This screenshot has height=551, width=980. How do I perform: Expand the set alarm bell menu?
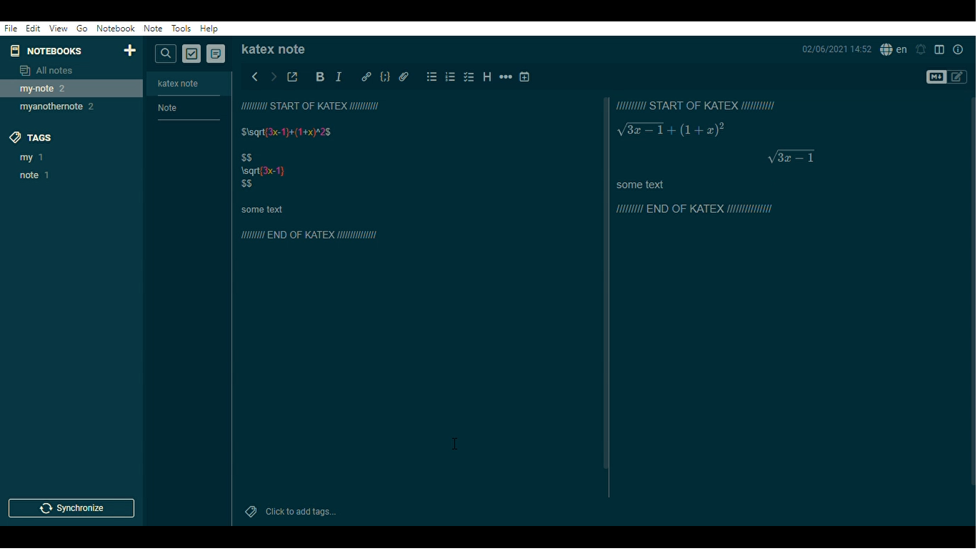click(x=920, y=49)
